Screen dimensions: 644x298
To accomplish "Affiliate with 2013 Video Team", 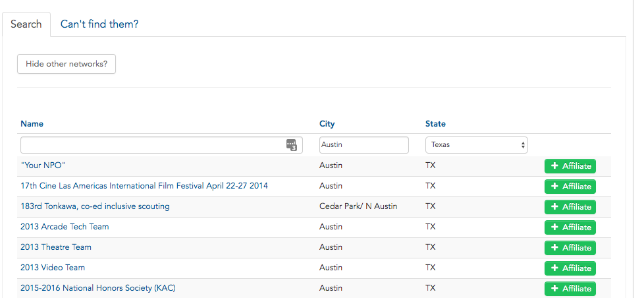I will click(570, 268).
